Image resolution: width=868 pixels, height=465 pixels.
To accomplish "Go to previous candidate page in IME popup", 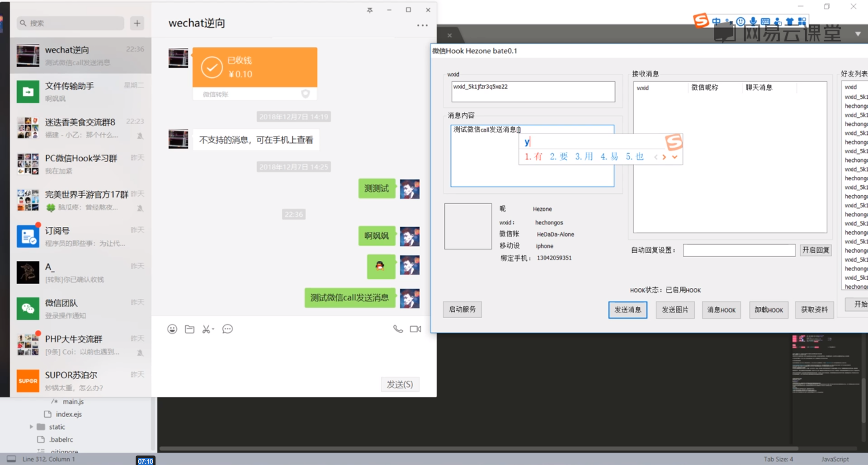I will [x=656, y=157].
